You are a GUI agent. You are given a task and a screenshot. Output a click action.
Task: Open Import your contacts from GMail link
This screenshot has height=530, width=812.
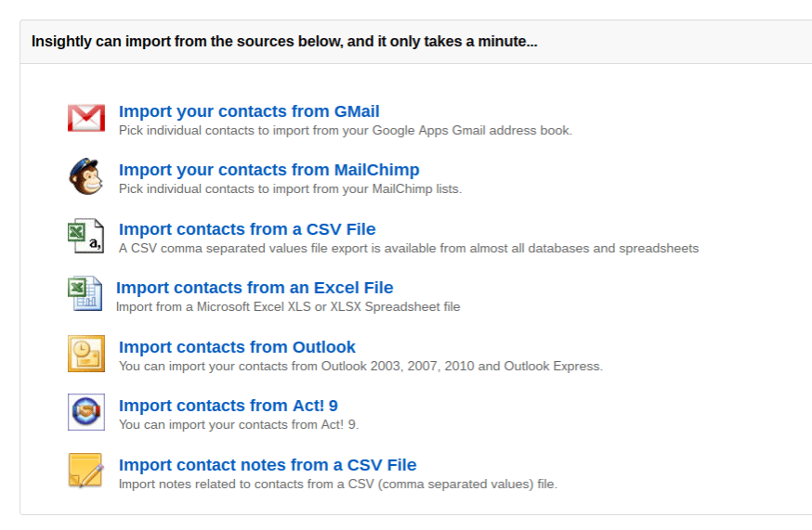tap(249, 111)
